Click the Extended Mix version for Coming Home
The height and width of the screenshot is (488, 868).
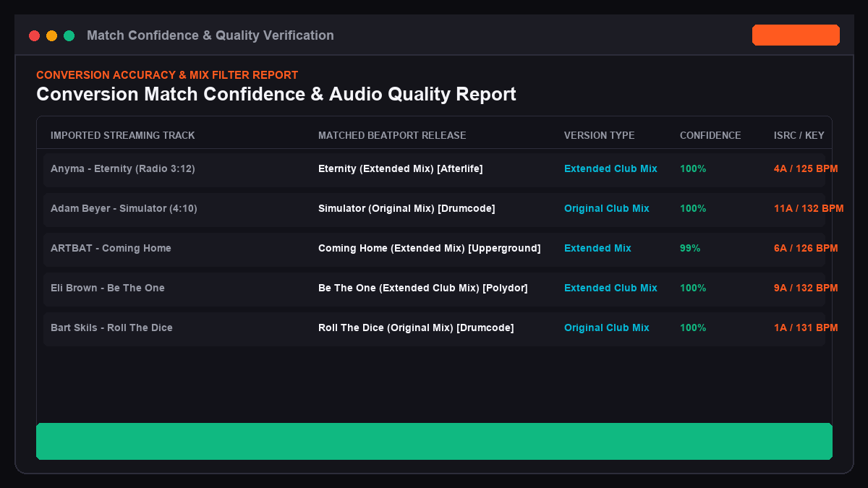pyautogui.click(x=597, y=248)
